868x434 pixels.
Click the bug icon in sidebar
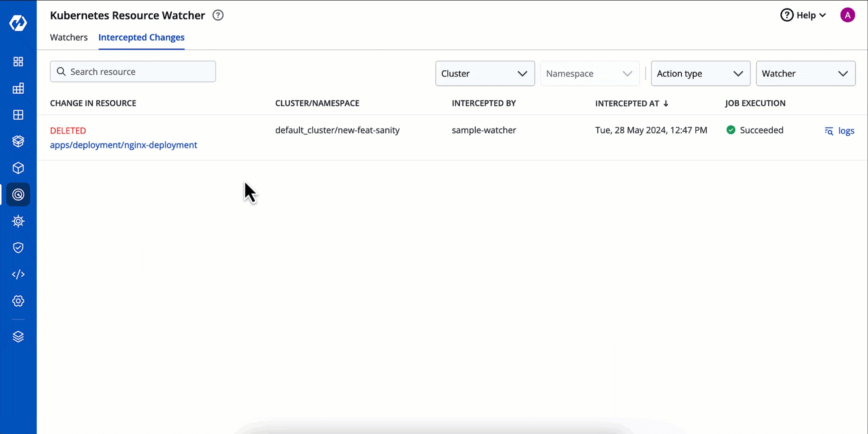point(18,221)
